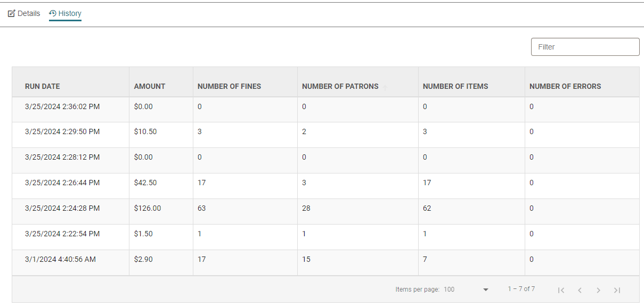Select the 100 items per page value
Screen dimensions: 644x306
[449, 290]
